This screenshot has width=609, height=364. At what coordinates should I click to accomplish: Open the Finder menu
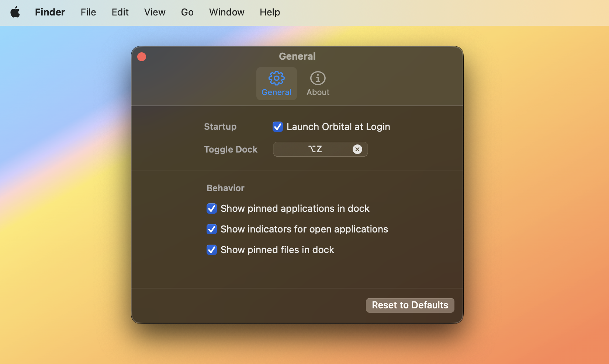(50, 12)
